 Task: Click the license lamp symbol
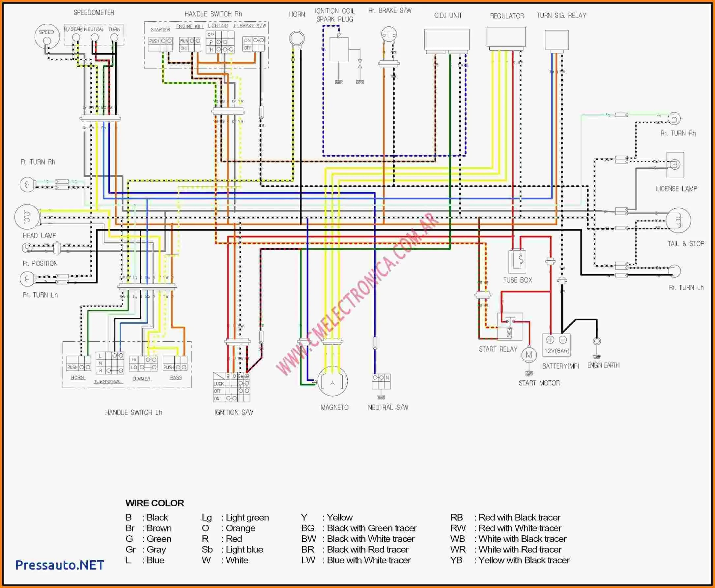coord(675,164)
